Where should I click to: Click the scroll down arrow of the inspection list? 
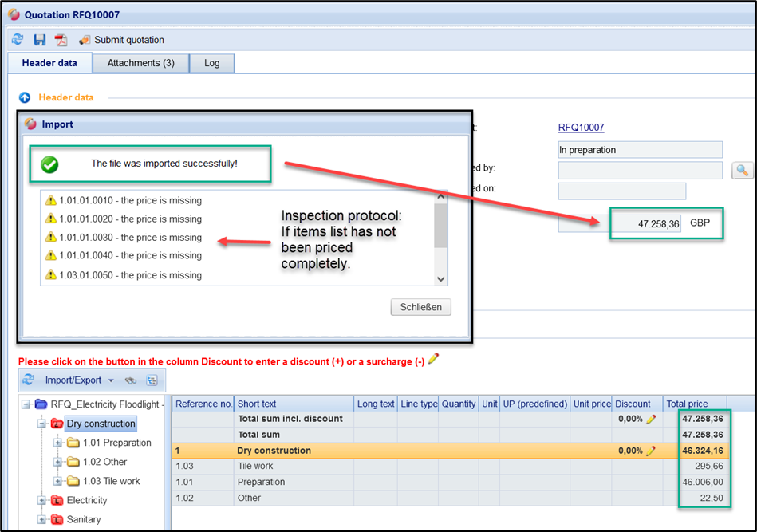440,278
